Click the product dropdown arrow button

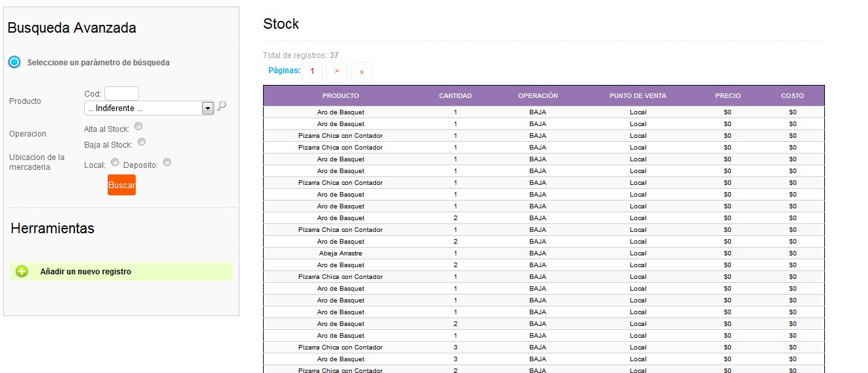(208, 108)
